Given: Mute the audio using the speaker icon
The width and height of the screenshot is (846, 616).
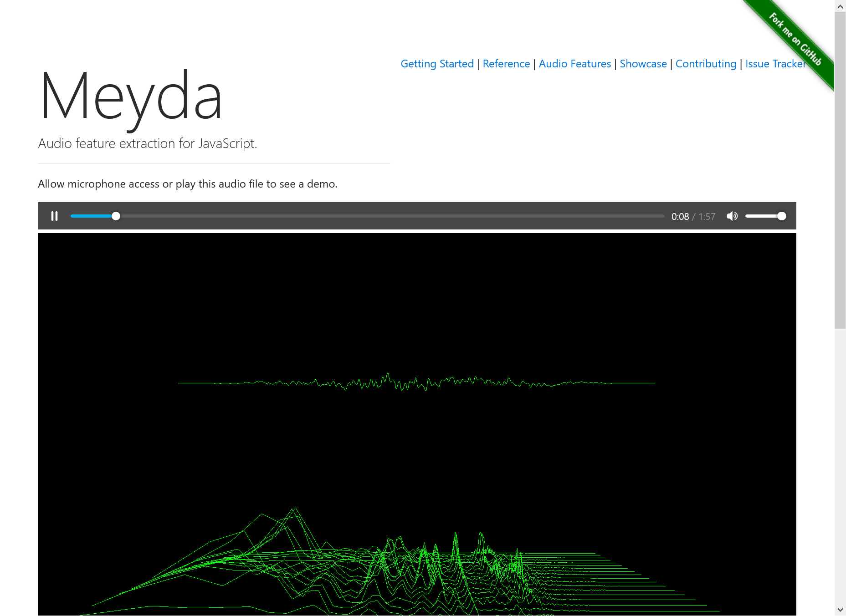Looking at the screenshot, I should [x=732, y=216].
